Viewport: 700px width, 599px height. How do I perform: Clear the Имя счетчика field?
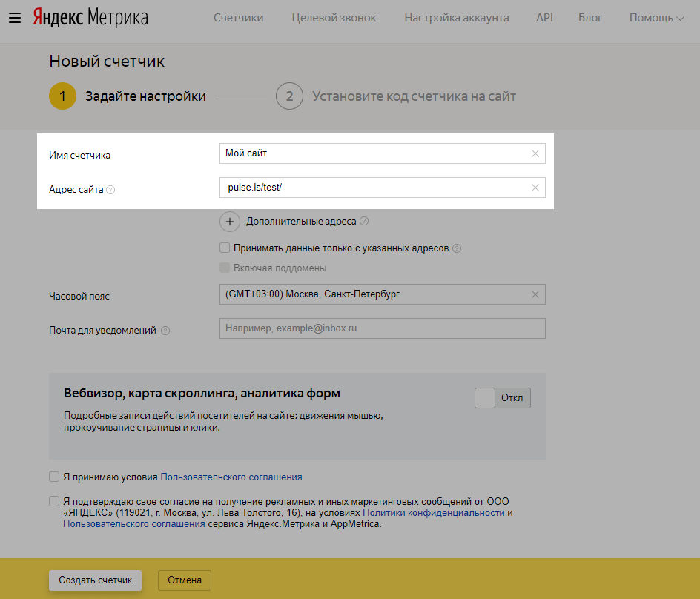tap(535, 153)
